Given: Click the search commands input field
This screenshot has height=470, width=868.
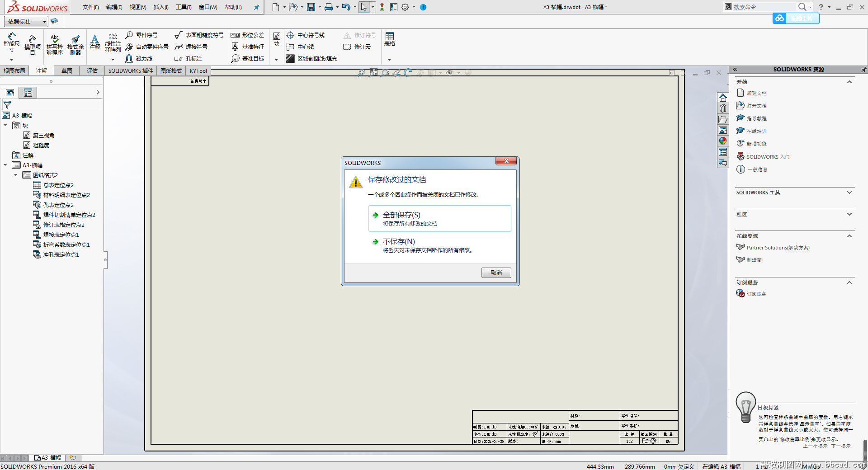Looking at the screenshot, I should (x=764, y=7).
